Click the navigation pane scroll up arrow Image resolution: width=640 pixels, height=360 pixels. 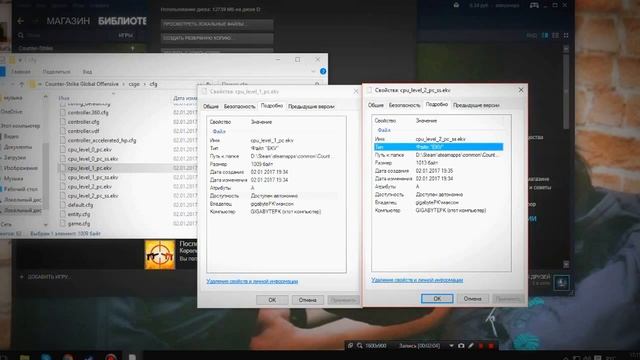coord(46,97)
